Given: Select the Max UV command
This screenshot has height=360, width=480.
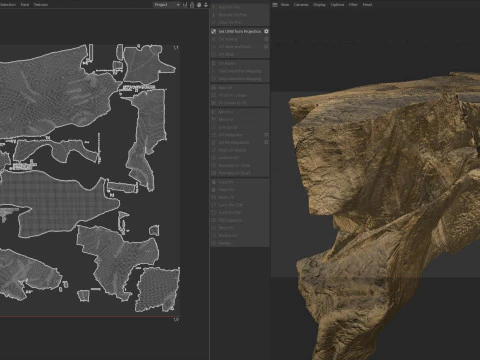Looking at the screenshot, I should point(240,87).
